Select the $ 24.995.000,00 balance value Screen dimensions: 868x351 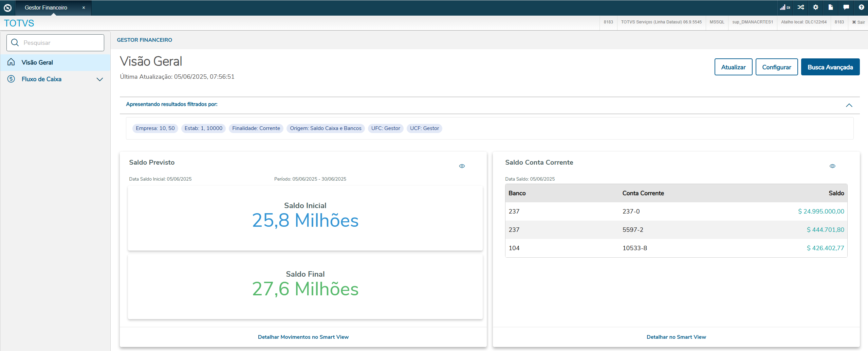click(821, 211)
